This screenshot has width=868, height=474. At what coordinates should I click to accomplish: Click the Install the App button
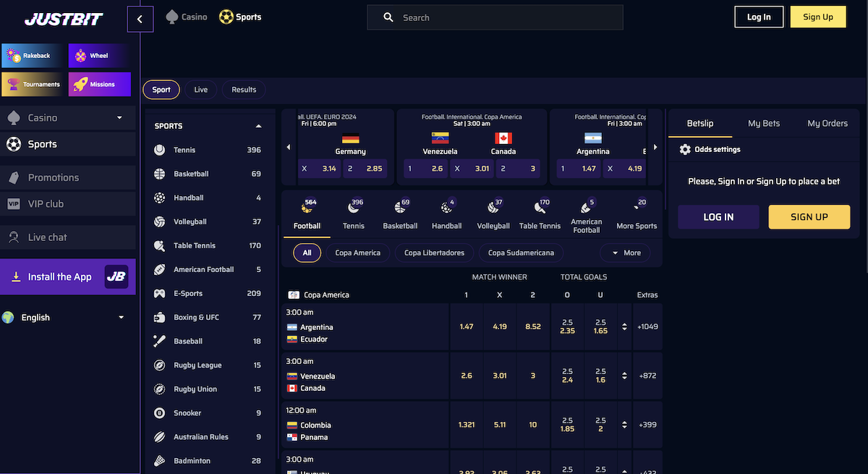click(68, 276)
